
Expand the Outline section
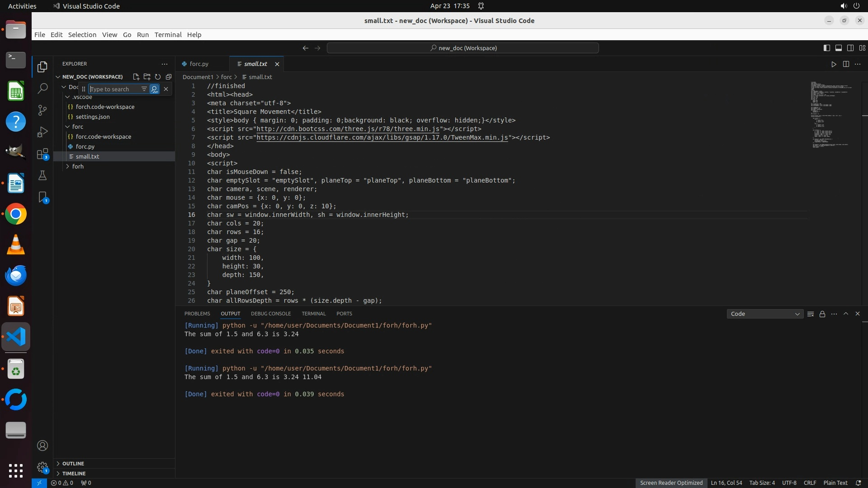(73, 464)
